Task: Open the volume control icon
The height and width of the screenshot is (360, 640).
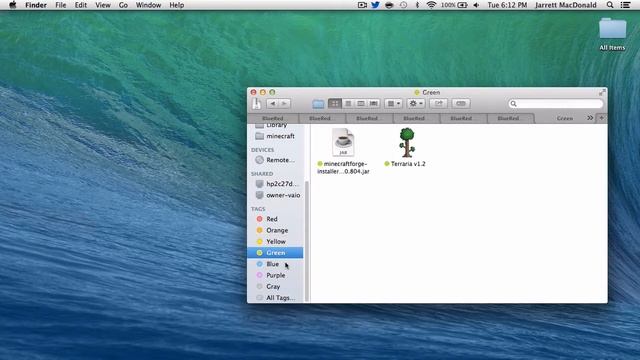Action: [476, 5]
